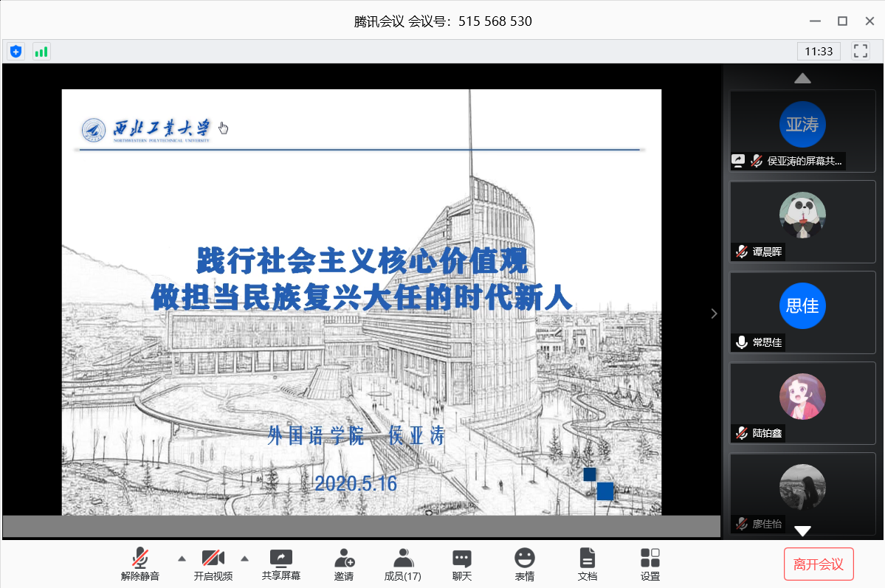Open the 文档 documents panel

(x=587, y=564)
